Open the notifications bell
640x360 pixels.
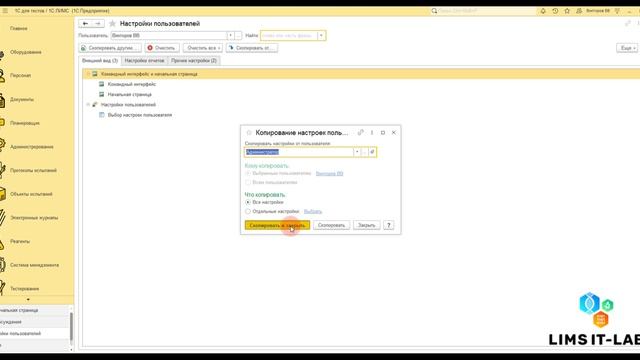543,11
